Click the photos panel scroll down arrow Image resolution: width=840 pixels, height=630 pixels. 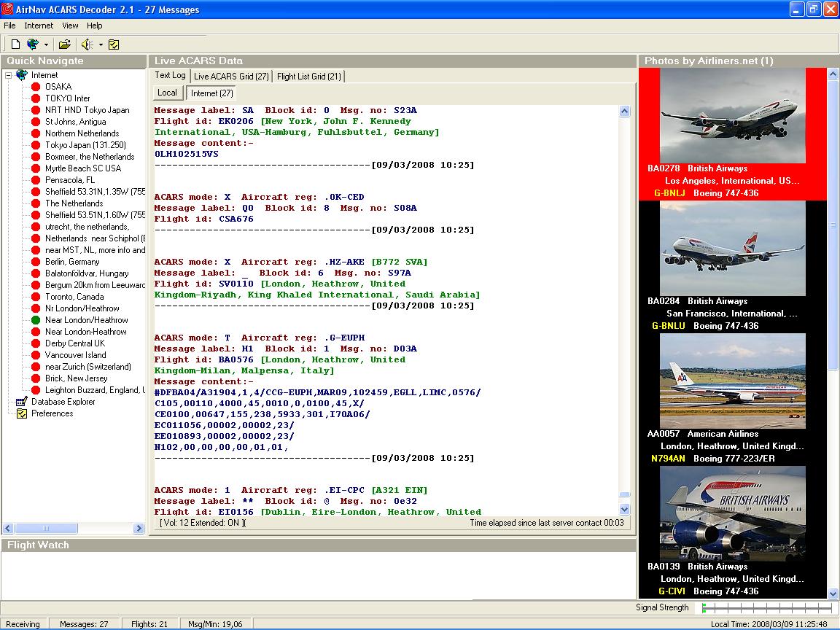pos(833,593)
